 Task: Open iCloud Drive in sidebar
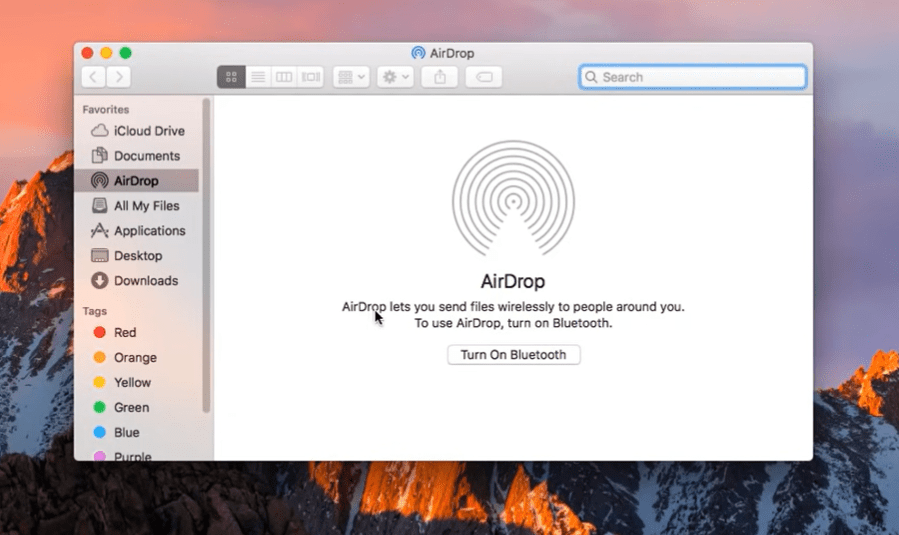pyautogui.click(x=138, y=131)
